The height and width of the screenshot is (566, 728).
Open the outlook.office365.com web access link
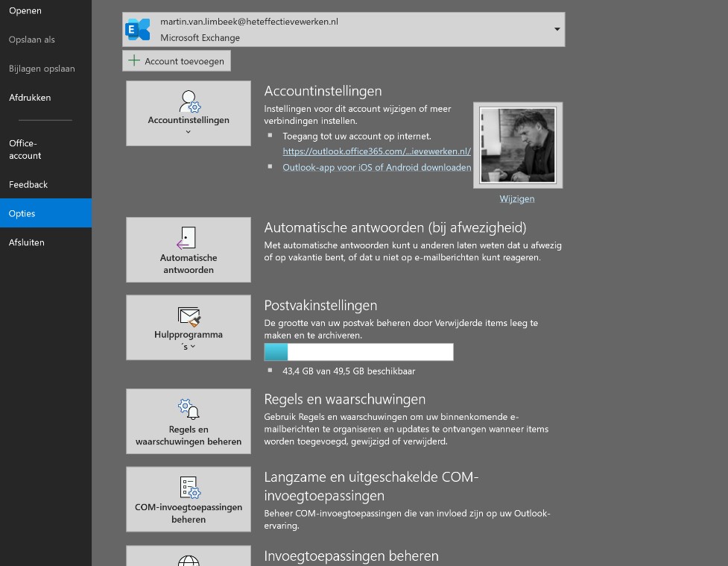tap(376, 151)
